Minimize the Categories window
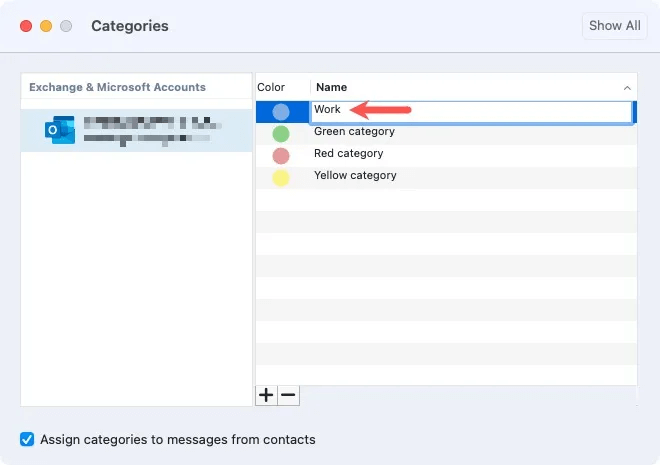 (x=46, y=26)
